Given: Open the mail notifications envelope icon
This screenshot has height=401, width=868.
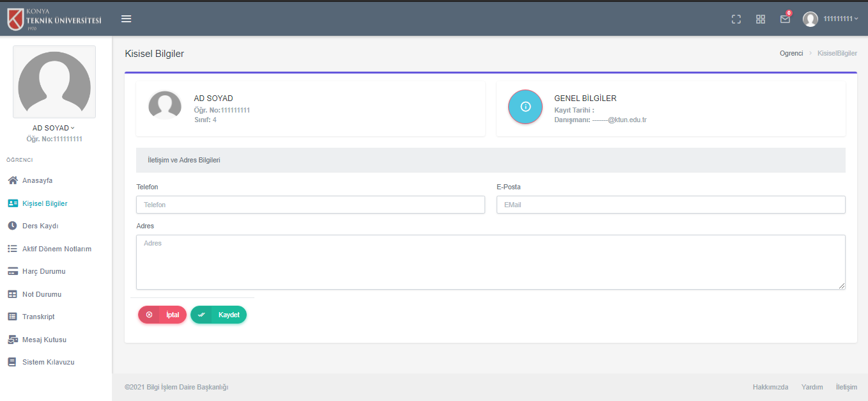Looking at the screenshot, I should [x=785, y=19].
